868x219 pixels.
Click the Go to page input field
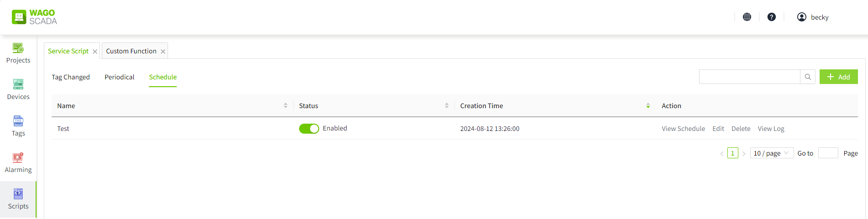(x=828, y=153)
